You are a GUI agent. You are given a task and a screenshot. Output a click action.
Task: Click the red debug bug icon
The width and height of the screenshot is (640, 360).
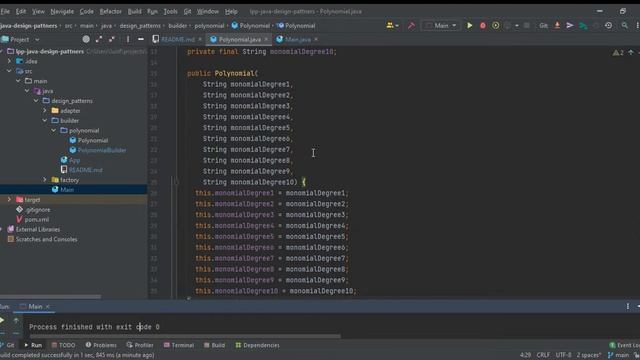[482, 26]
